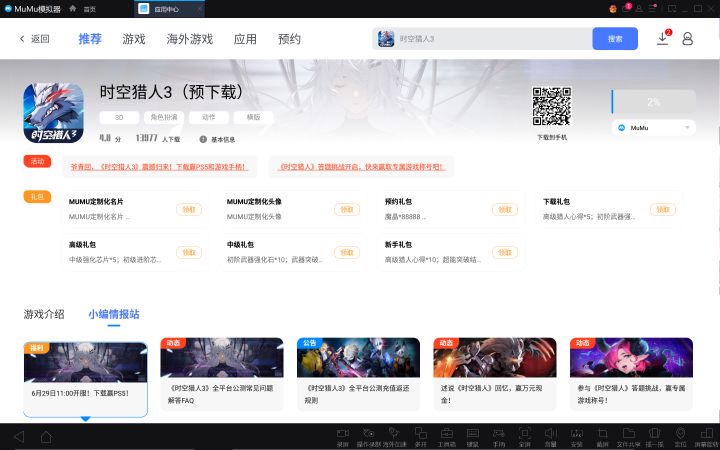
Task: Open the 全平台公测充值返还规则 card
Action: 358,374
